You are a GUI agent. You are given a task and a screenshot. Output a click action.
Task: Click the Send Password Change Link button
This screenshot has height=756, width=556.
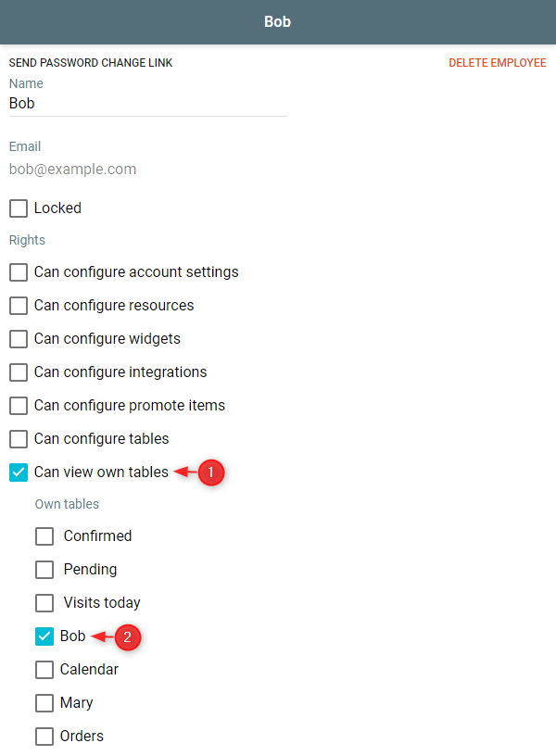[91, 63]
